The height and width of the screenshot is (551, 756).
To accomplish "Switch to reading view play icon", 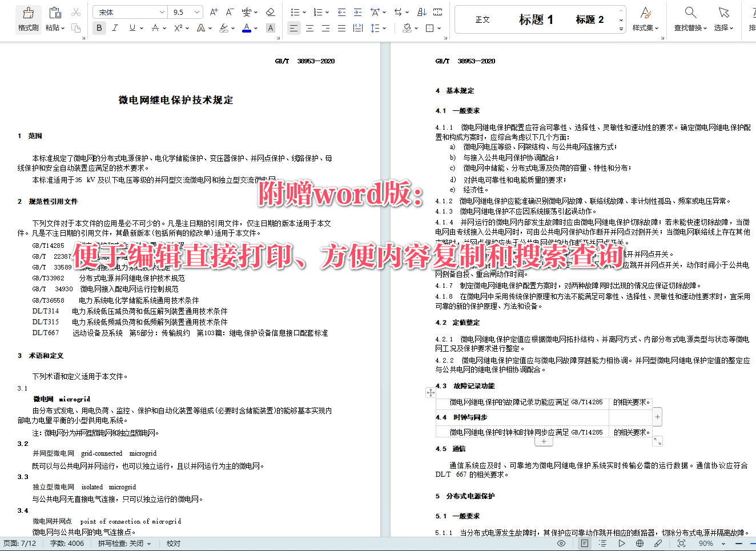I will coord(621,544).
